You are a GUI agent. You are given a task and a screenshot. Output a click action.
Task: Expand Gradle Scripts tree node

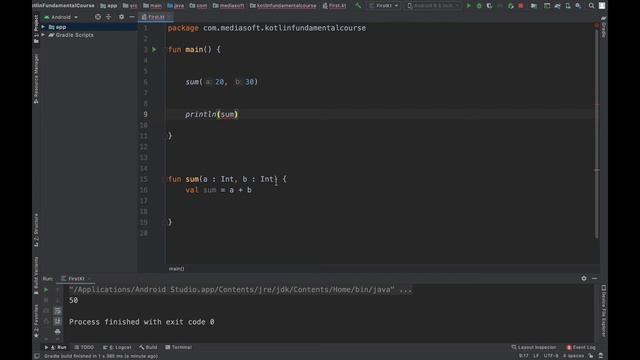(43, 35)
